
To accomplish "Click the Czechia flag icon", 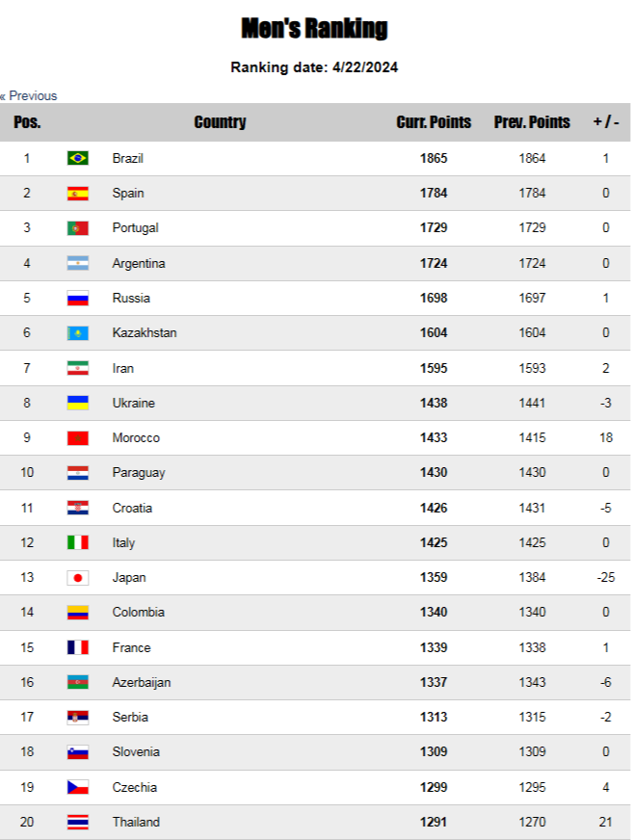I will point(78,788).
